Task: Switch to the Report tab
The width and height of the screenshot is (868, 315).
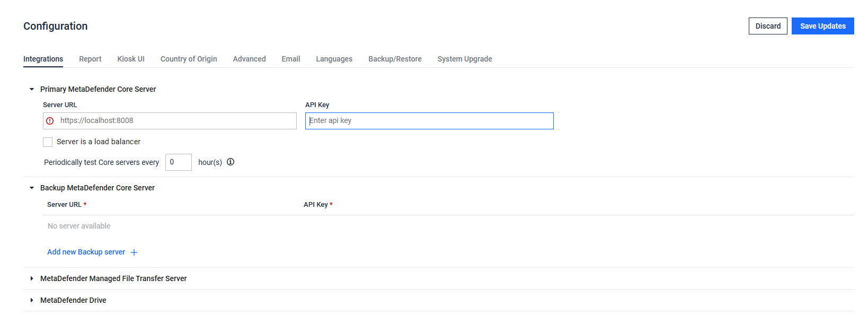Action: tap(90, 59)
